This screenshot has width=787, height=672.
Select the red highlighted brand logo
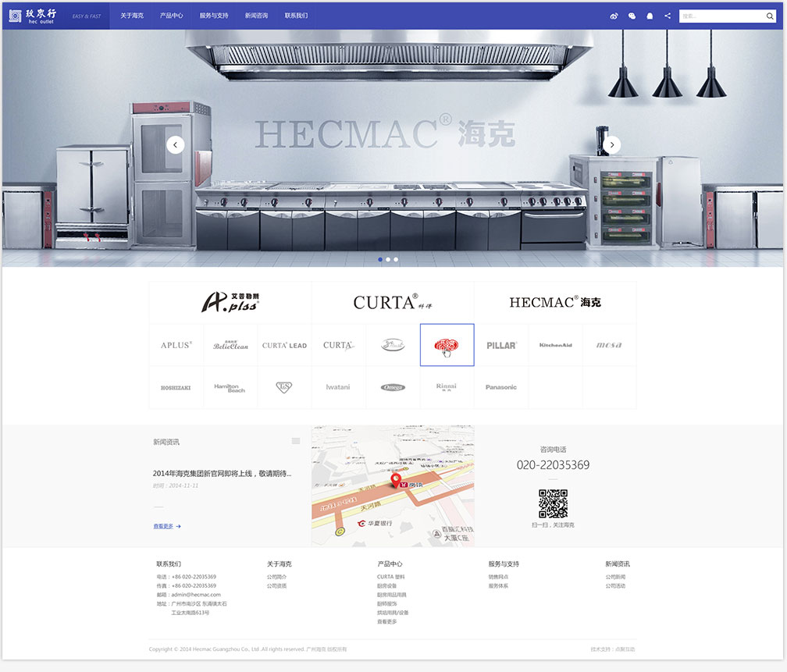pos(447,345)
